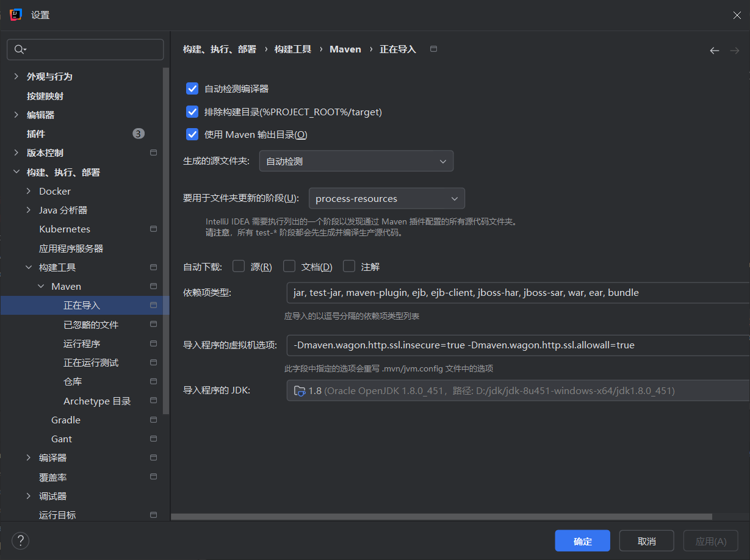This screenshot has height=560, width=750.
Task: Toggle 排除构建目录 checkbox
Action: [192, 112]
